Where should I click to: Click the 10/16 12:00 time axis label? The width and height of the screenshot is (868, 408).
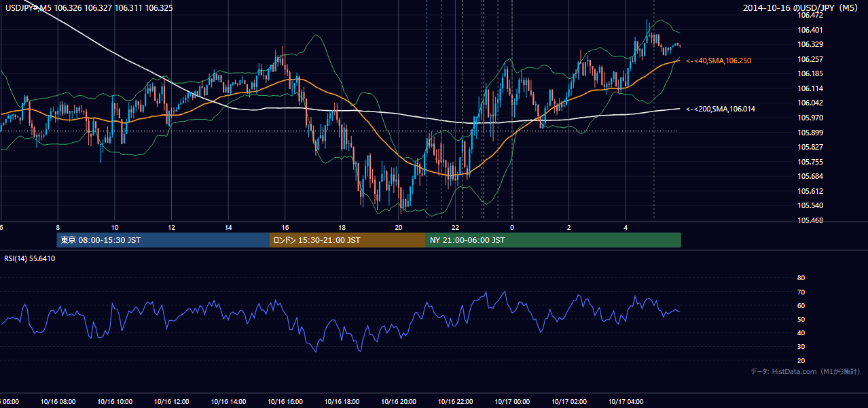pyautogui.click(x=171, y=402)
